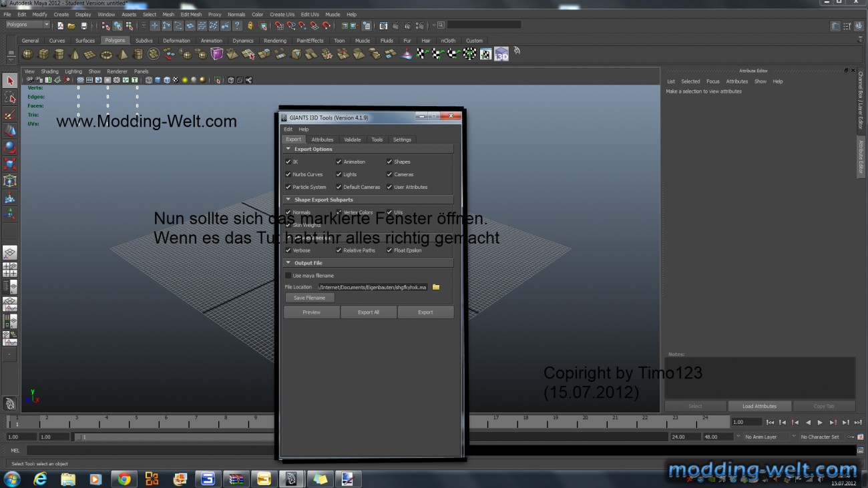Screen dimensions: 868x488
Task: Collapse the Export Options section
Action: (x=288, y=149)
